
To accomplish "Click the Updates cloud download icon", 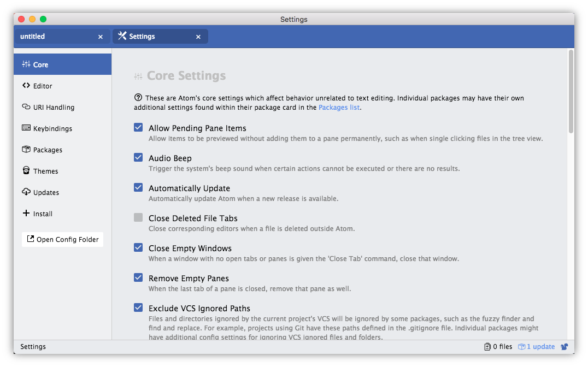I will click(x=26, y=192).
